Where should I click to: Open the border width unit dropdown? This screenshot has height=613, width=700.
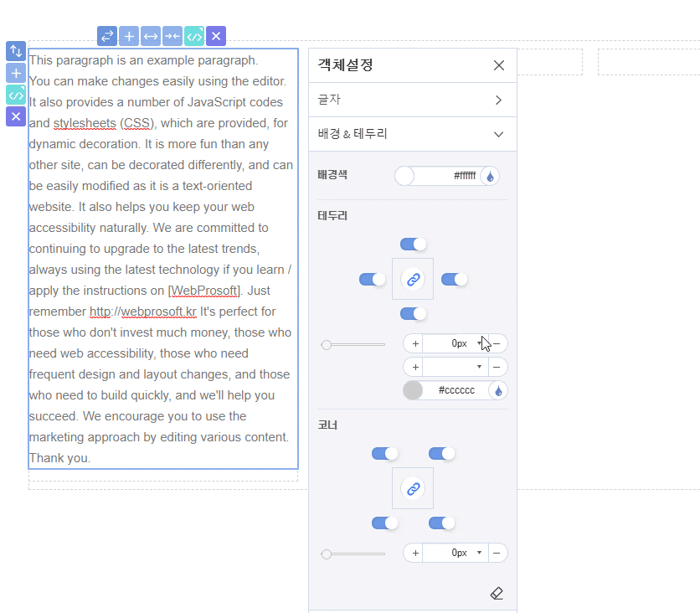(x=479, y=343)
